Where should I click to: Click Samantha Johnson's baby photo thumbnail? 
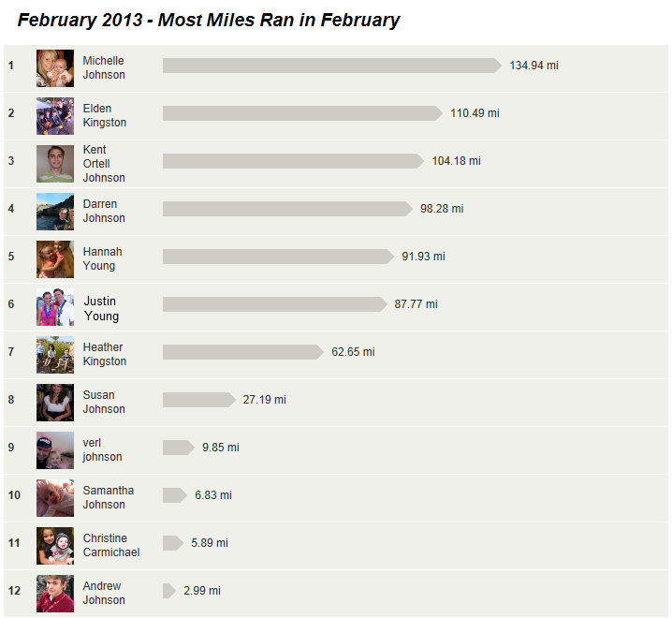coord(55,498)
